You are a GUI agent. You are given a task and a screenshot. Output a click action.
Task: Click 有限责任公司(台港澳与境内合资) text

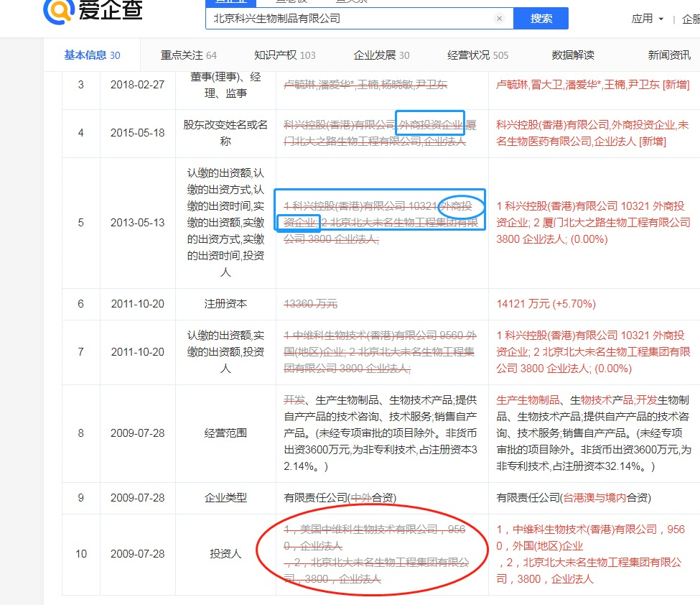pyautogui.click(x=574, y=498)
